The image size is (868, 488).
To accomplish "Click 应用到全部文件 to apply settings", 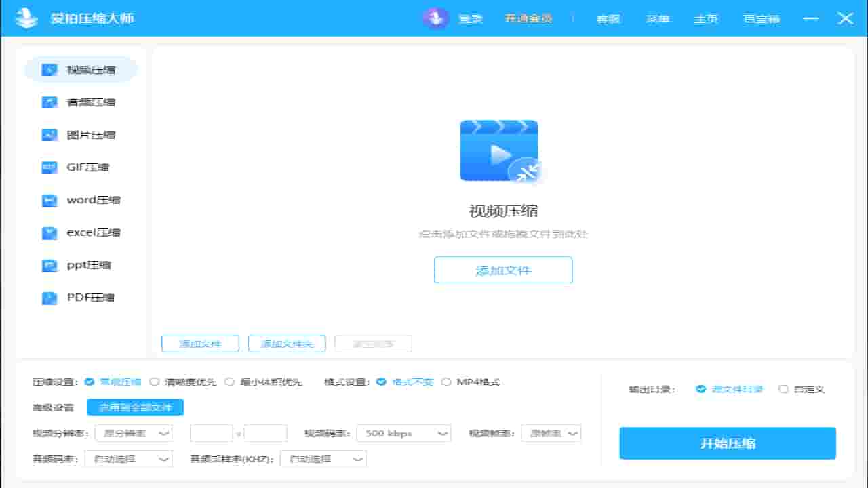I will pos(135,407).
